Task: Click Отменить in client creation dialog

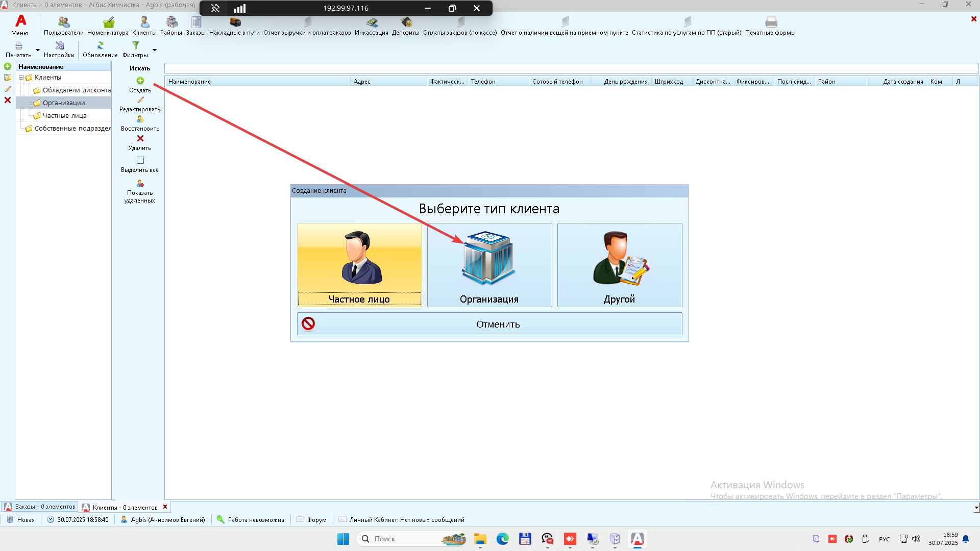Action: [489, 324]
